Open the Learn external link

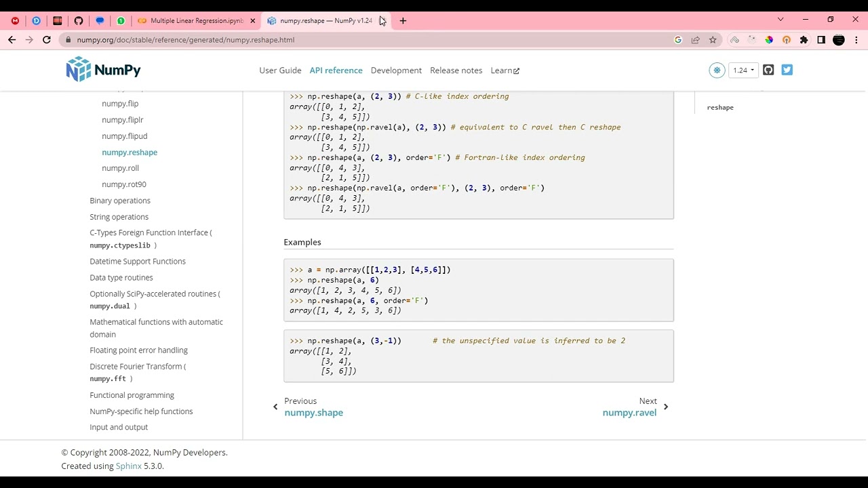(505, 70)
